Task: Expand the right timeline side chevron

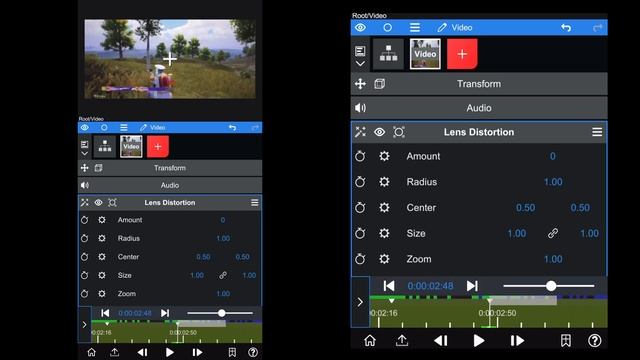Action: (360, 302)
